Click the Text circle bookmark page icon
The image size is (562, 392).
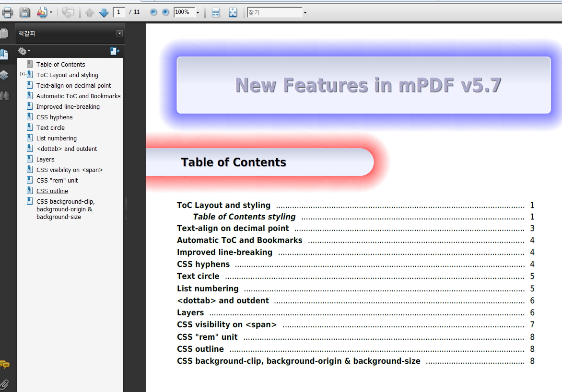pyautogui.click(x=30, y=127)
